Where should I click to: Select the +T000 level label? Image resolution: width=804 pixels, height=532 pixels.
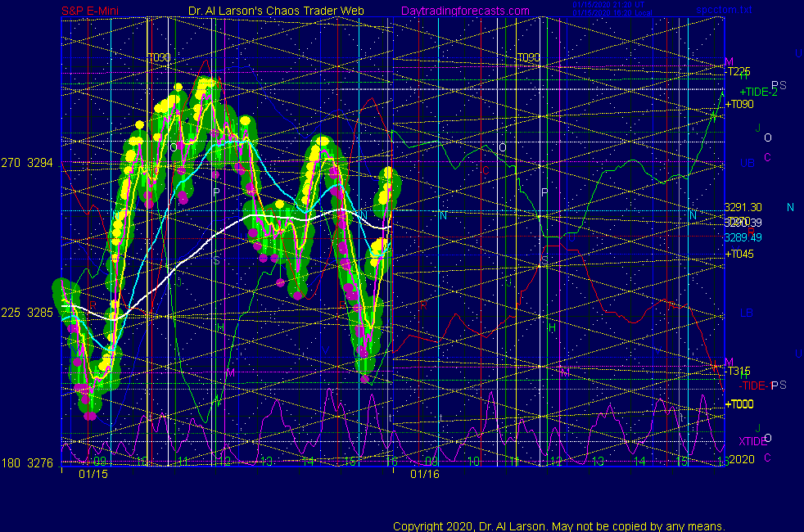click(x=739, y=404)
